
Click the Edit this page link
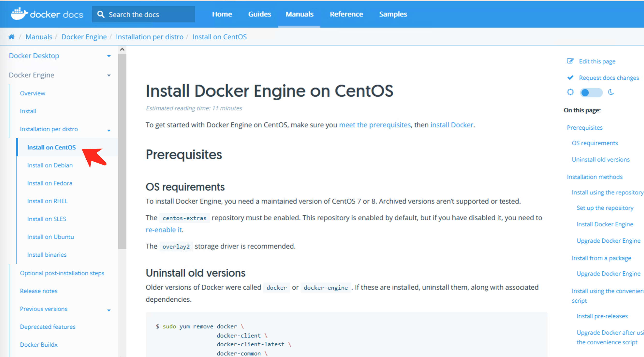tap(597, 61)
